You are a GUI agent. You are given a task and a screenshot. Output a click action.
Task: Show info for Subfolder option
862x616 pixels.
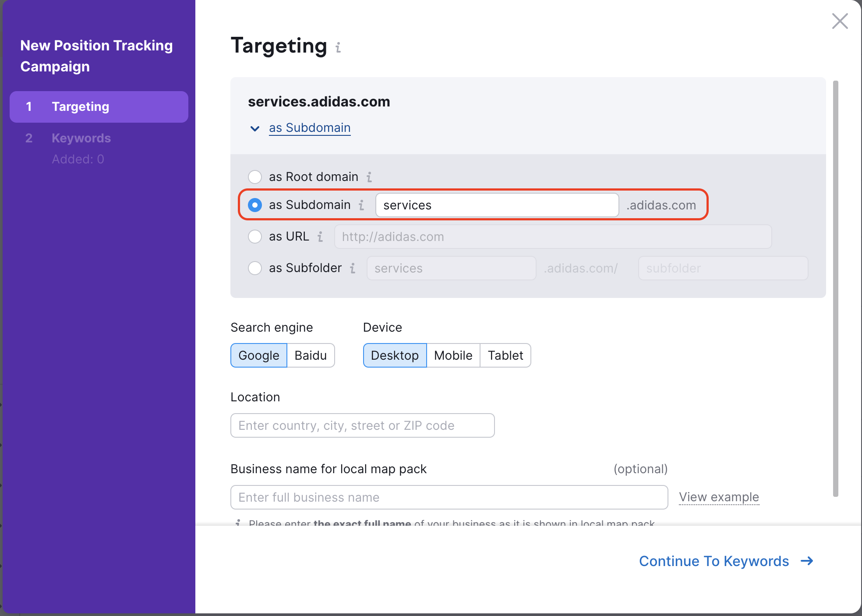(x=353, y=268)
